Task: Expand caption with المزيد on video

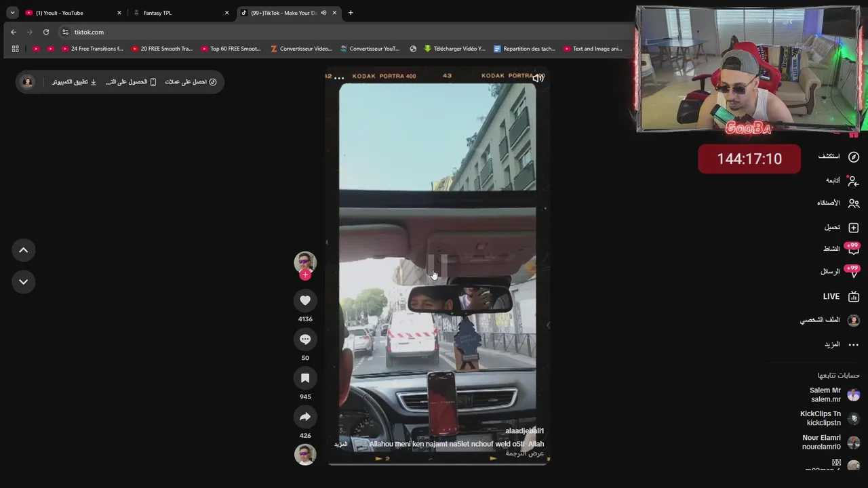Action: pos(340,444)
